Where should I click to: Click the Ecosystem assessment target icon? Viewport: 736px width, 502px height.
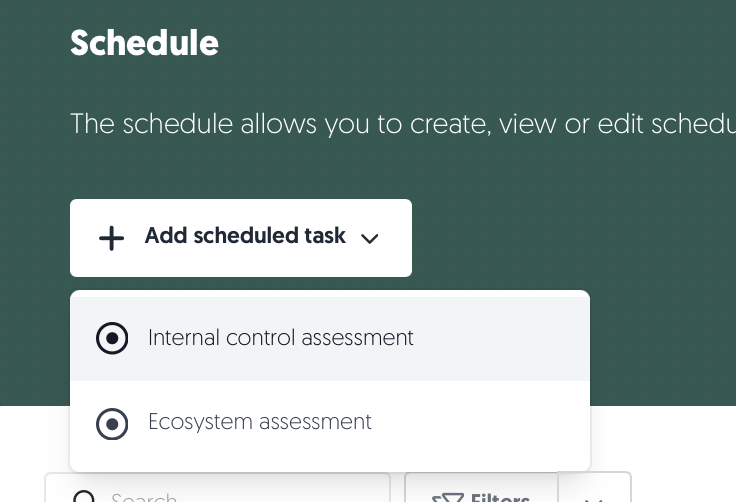(112, 424)
